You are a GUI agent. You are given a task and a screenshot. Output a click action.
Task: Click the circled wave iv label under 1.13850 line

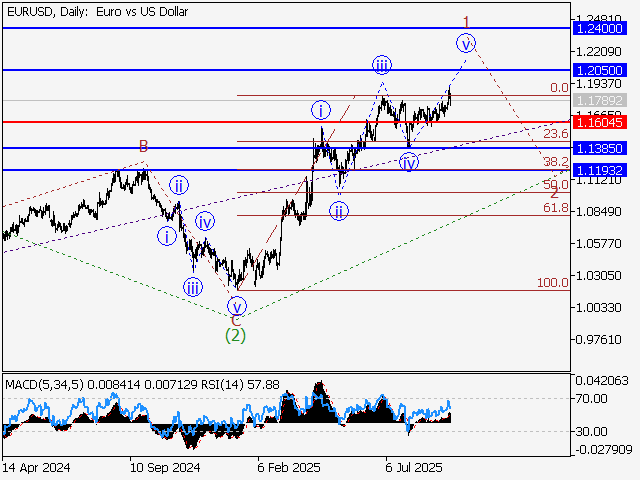pos(409,162)
